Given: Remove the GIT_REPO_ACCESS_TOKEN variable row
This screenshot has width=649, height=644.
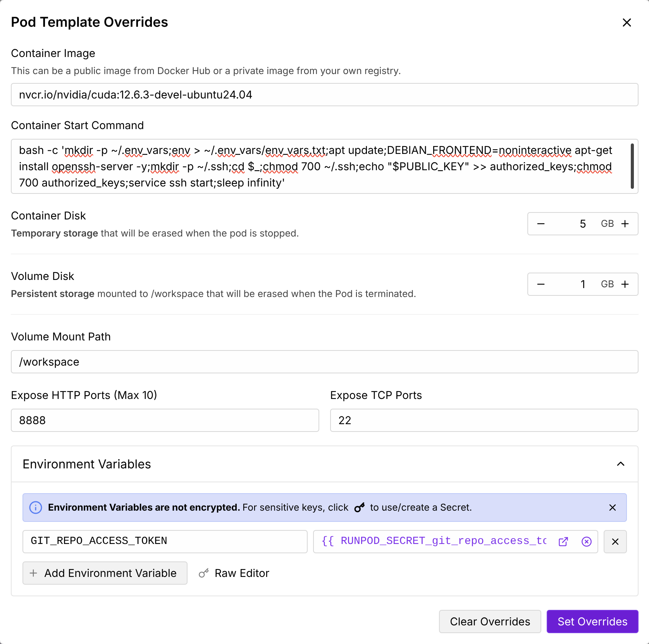Looking at the screenshot, I should pos(615,541).
